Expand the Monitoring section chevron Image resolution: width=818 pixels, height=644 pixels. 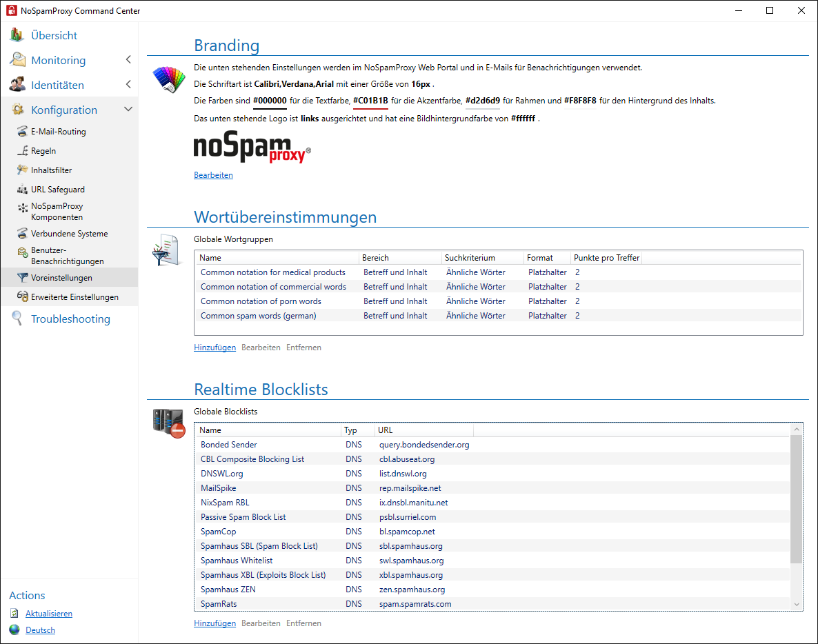coord(128,59)
